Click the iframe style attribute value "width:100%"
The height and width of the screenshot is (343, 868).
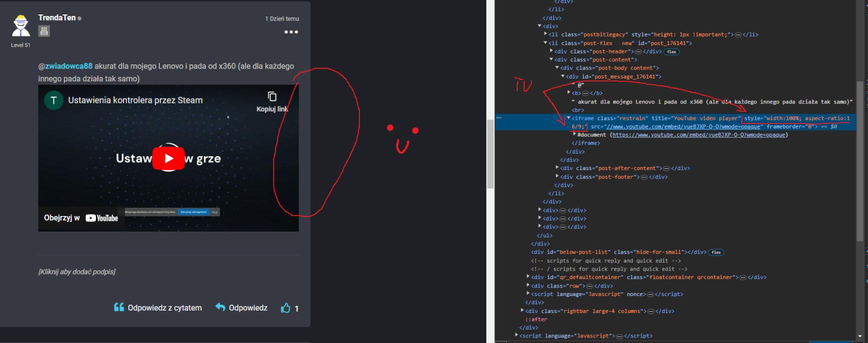pyautogui.click(x=784, y=118)
